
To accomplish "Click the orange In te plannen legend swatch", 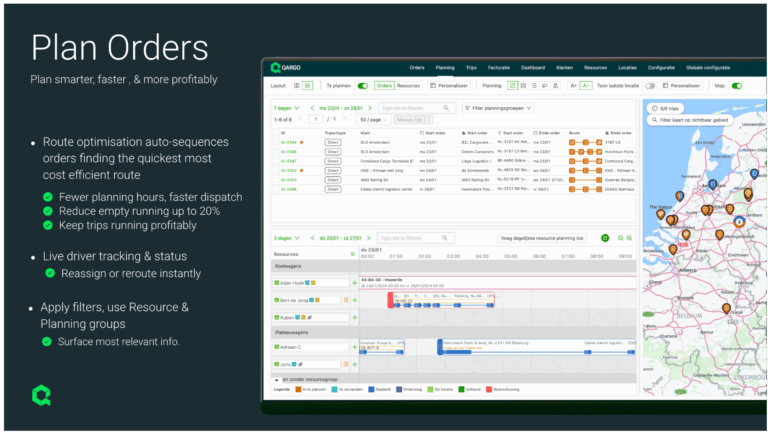I will tap(298, 390).
